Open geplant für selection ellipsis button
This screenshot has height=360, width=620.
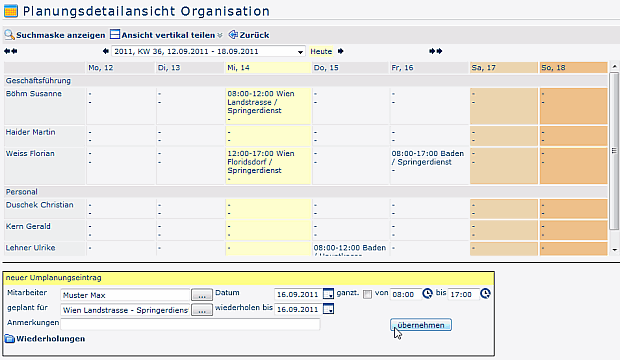tap(202, 310)
